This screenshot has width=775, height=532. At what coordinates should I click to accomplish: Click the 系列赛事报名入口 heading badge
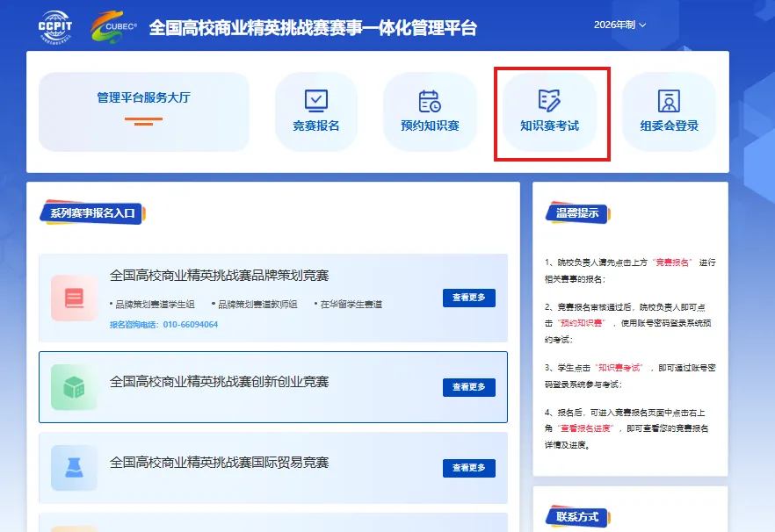pos(92,213)
